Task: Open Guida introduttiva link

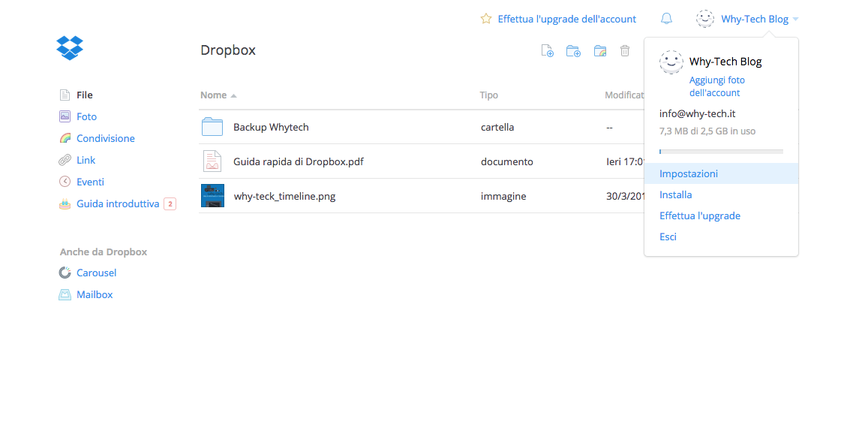Action: (118, 204)
